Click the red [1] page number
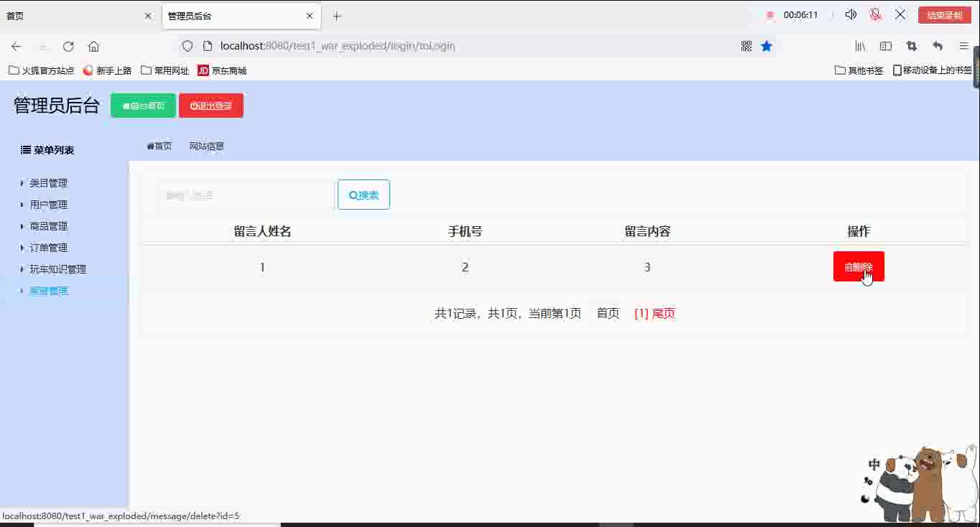This screenshot has height=527, width=980. pos(642,313)
